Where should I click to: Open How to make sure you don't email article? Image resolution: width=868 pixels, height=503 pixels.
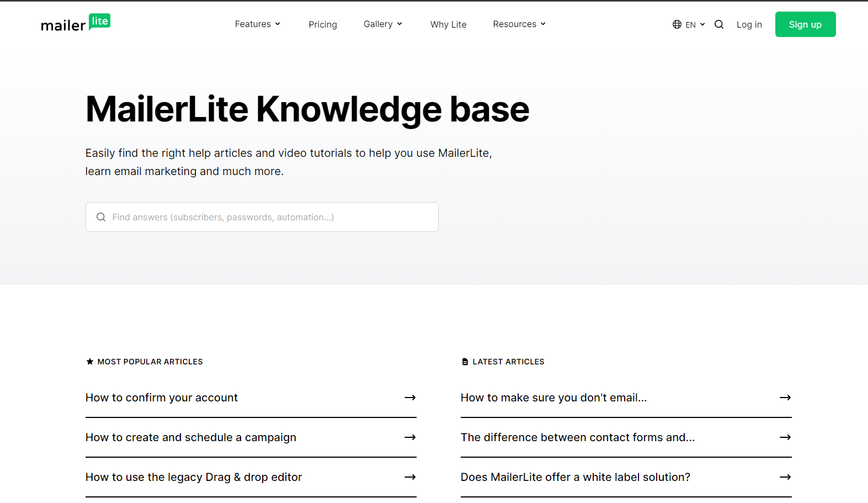tap(553, 398)
